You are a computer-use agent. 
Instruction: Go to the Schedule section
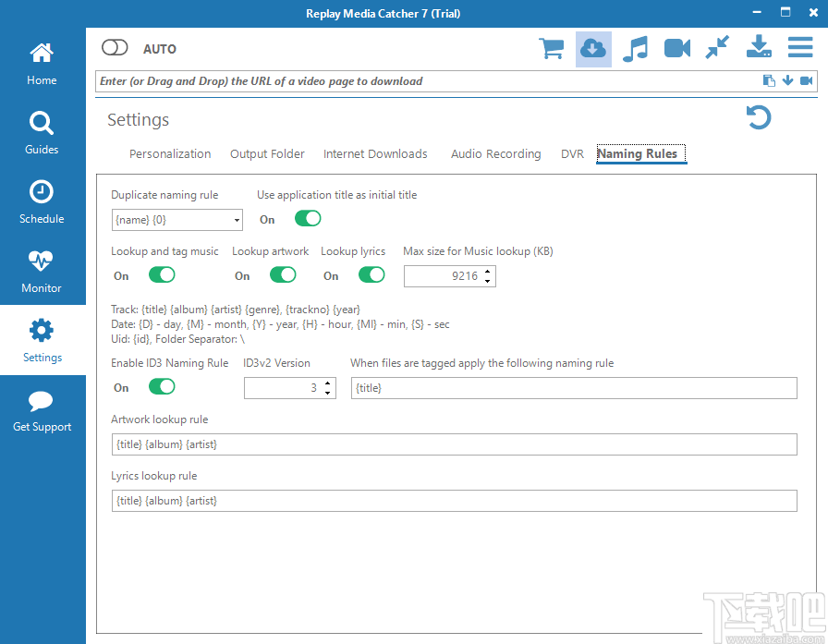42,201
